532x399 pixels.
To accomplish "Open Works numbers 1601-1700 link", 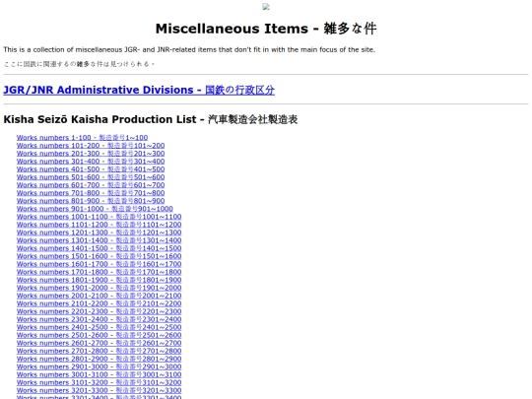I will (100, 264).
